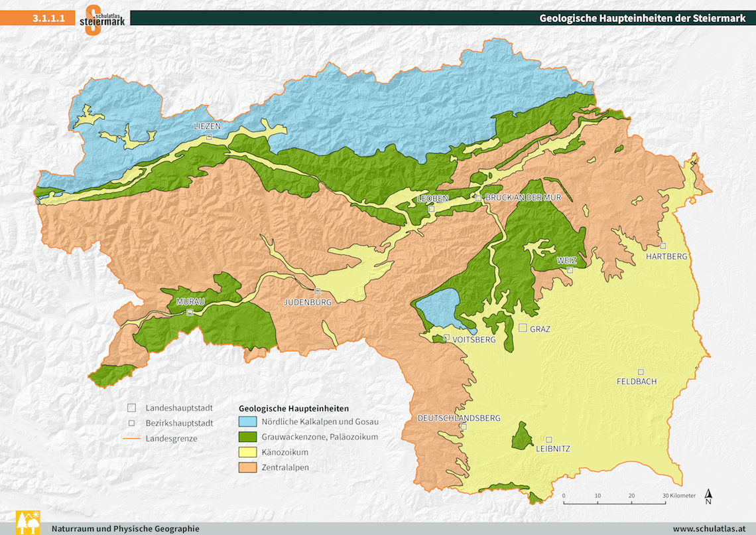Select the yellow Känozoikum legend swatch

(247, 452)
